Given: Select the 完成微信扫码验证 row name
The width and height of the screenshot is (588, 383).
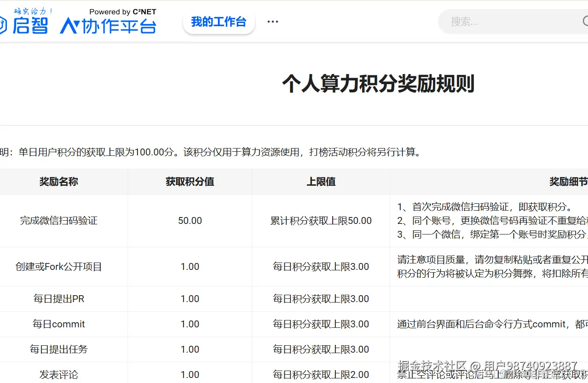Looking at the screenshot, I should tap(59, 221).
